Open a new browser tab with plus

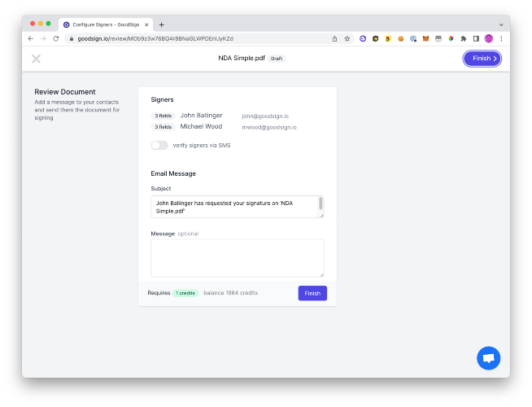click(162, 24)
